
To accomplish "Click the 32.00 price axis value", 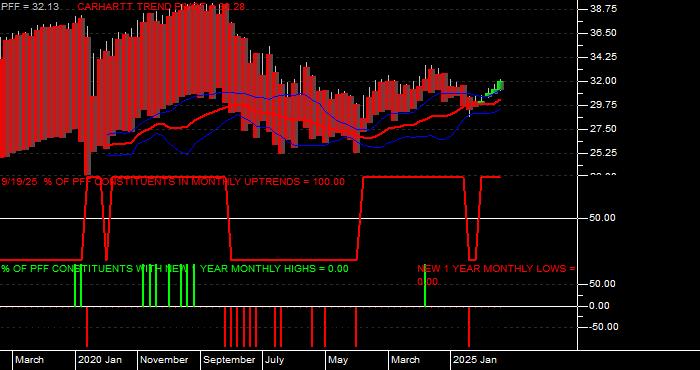I will (x=604, y=81).
